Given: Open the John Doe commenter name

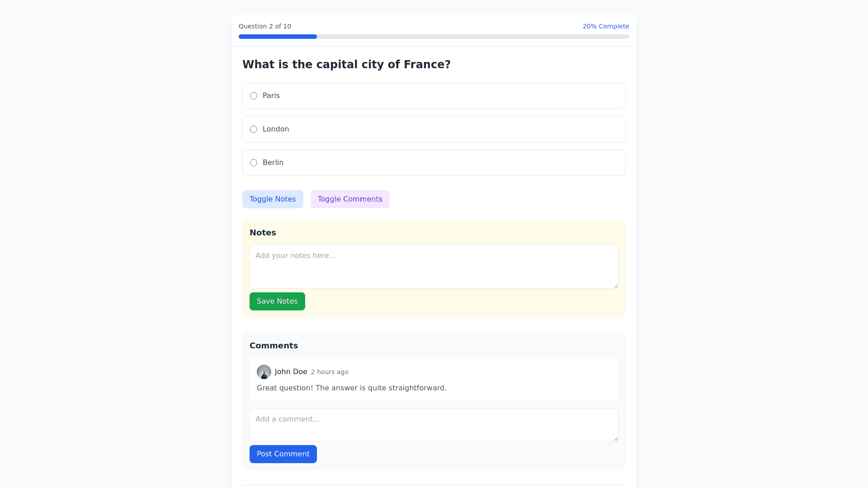Looking at the screenshot, I should 291,372.
